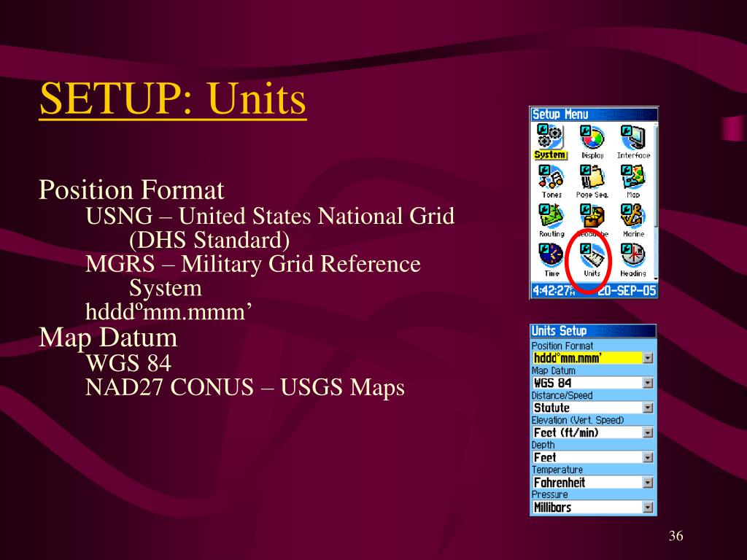Click the Position Format heading on slide
This screenshot has width=747, height=560.
pyautogui.click(x=131, y=190)
